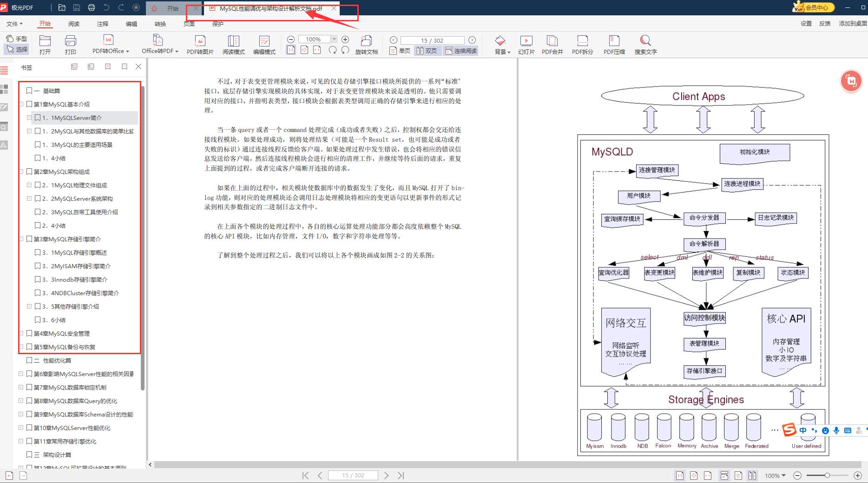This screenshot has height=483, width=868.
Task: Open the 100% zoom level dropdown
Action: pyautogui.click(x=334, y=40)
